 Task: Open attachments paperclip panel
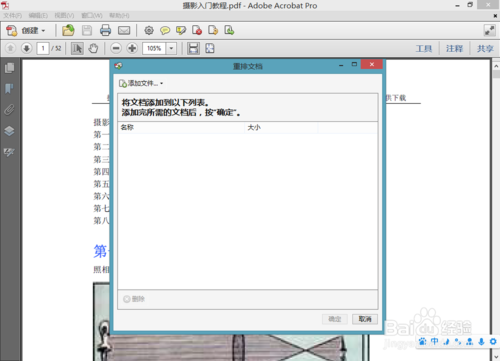click(x=9, y=110)
